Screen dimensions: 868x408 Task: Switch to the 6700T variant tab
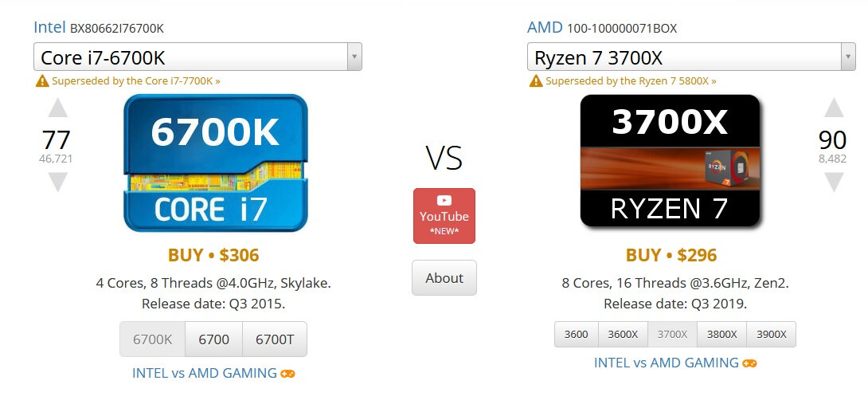pyautogui.click(x=275, y=339)
